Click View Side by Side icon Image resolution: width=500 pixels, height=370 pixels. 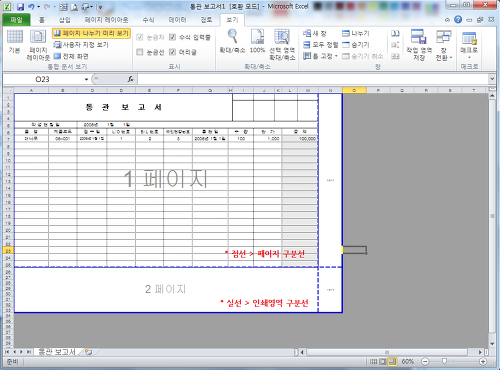(395, 34)
